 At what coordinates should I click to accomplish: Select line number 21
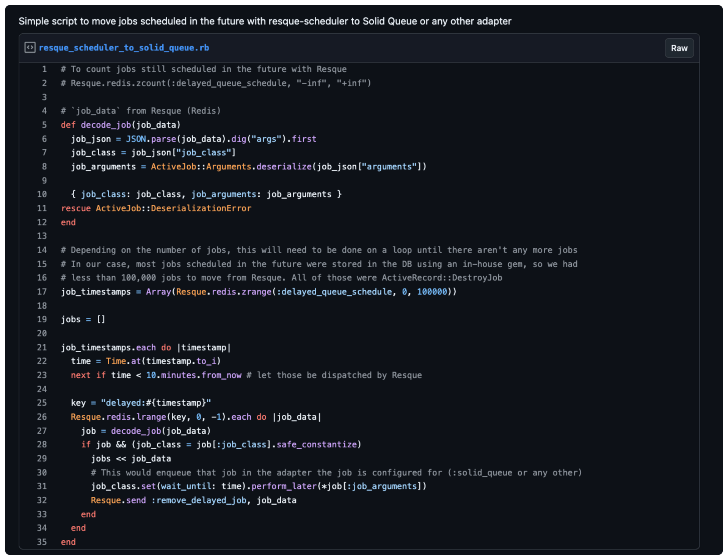(x=42, y=348)
